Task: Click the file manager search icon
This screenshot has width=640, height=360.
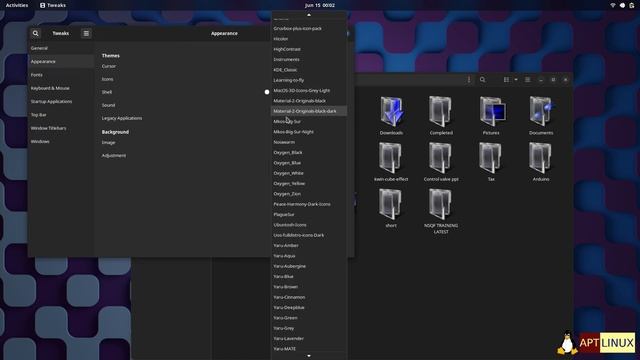Action: tap(482, 80)
